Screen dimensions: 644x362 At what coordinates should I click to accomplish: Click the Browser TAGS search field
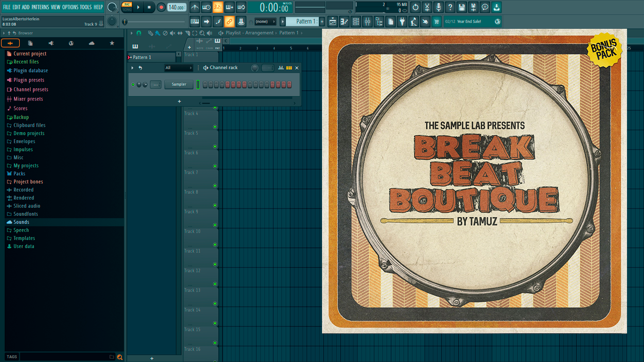tap(67, 357)
